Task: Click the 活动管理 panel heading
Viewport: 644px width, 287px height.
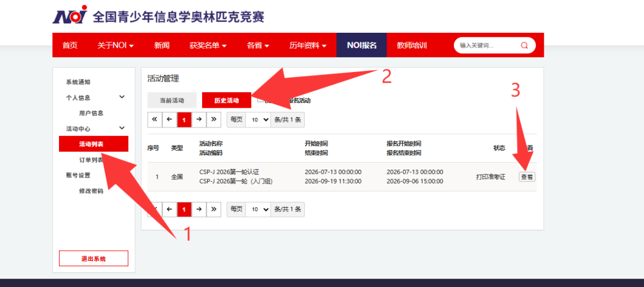Action: 163,79
